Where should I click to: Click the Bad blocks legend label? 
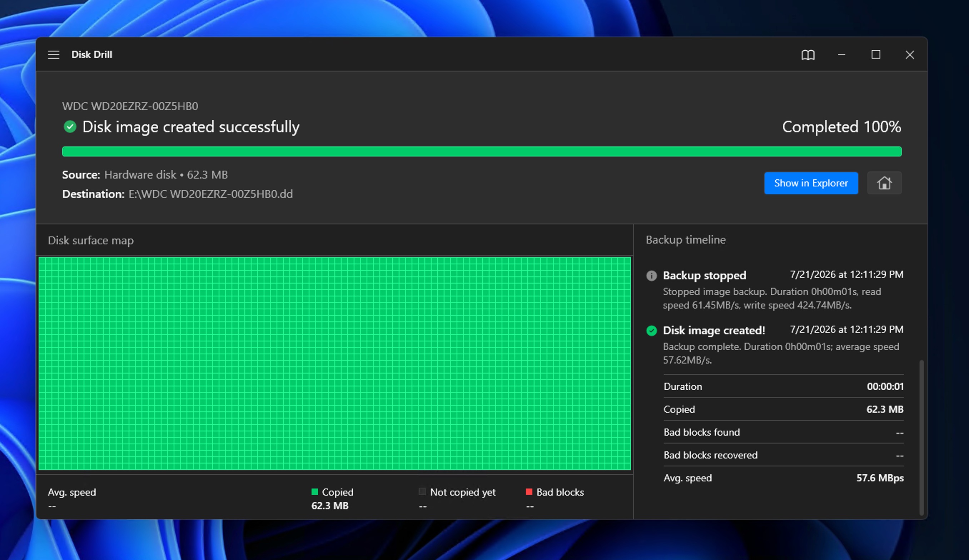coord(560,492)
